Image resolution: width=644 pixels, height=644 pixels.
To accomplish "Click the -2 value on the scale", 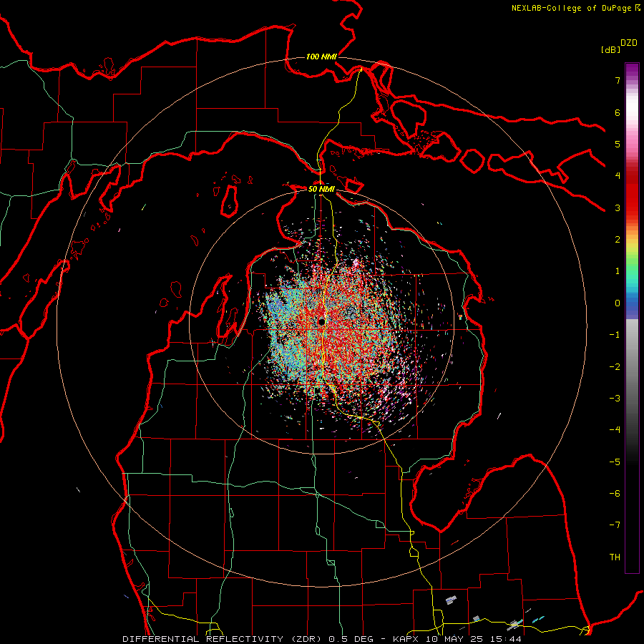I will click(615, 367).
